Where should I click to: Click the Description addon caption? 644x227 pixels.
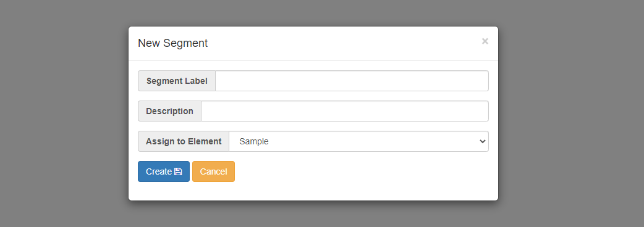pyautogui.click(x=169, y=111)
